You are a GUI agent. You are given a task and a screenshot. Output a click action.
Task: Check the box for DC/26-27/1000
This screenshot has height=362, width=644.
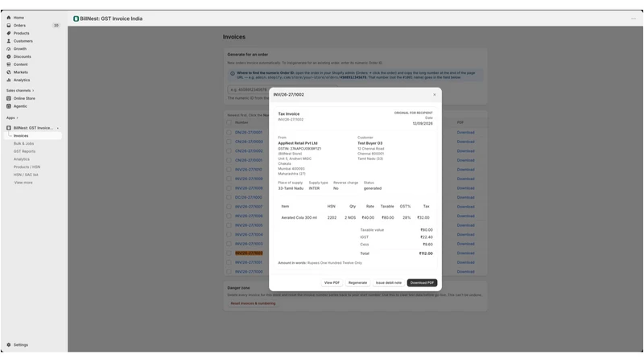[x=229, y=197]
